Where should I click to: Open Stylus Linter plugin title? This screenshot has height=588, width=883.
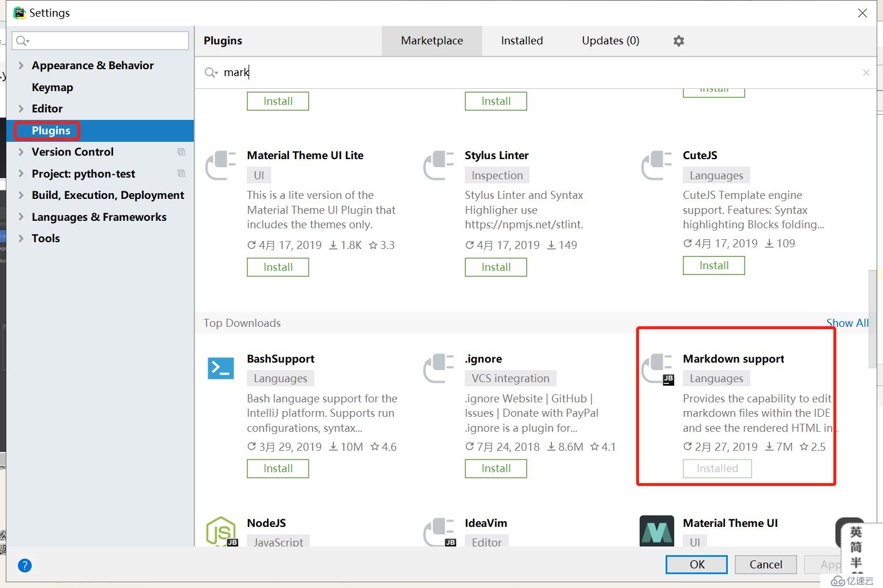point(497,156)
